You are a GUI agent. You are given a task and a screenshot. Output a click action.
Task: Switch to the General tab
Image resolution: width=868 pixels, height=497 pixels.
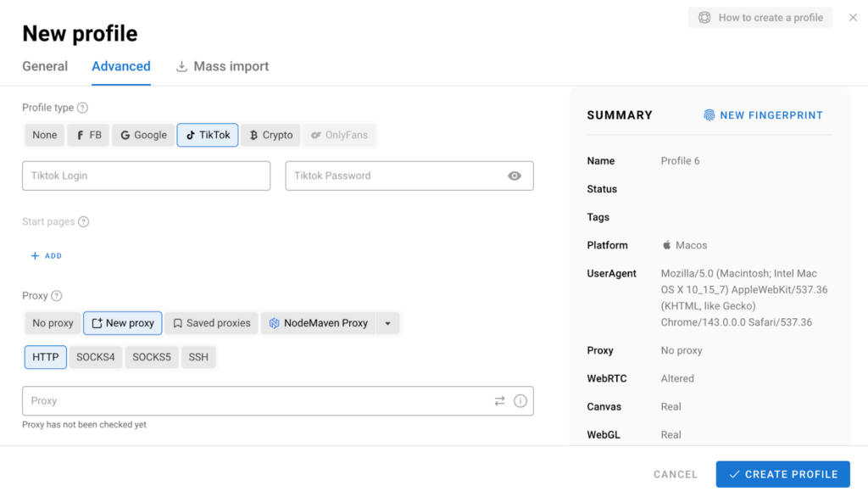pyautogui.click(x=45, y=66)
